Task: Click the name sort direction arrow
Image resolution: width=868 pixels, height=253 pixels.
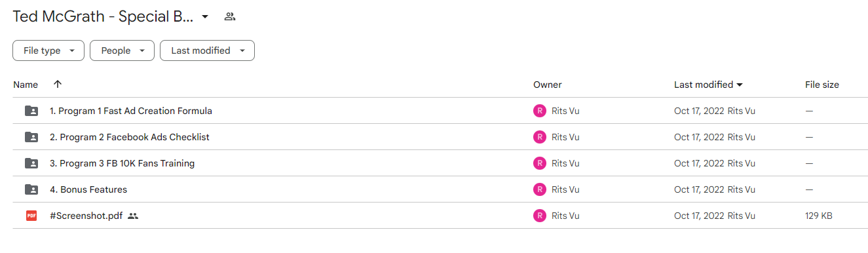Action: pos(58,85)
